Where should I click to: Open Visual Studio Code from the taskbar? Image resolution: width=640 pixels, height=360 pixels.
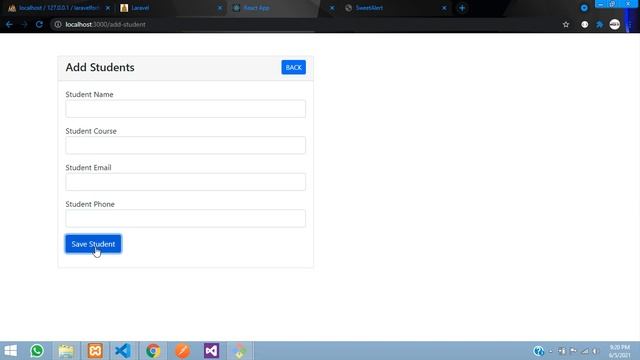point(123,351)
